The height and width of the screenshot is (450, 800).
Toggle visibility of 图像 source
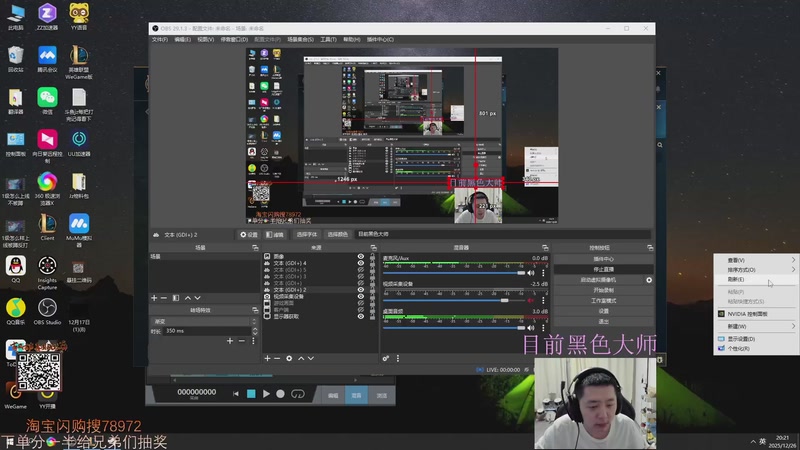click(361, 257)
